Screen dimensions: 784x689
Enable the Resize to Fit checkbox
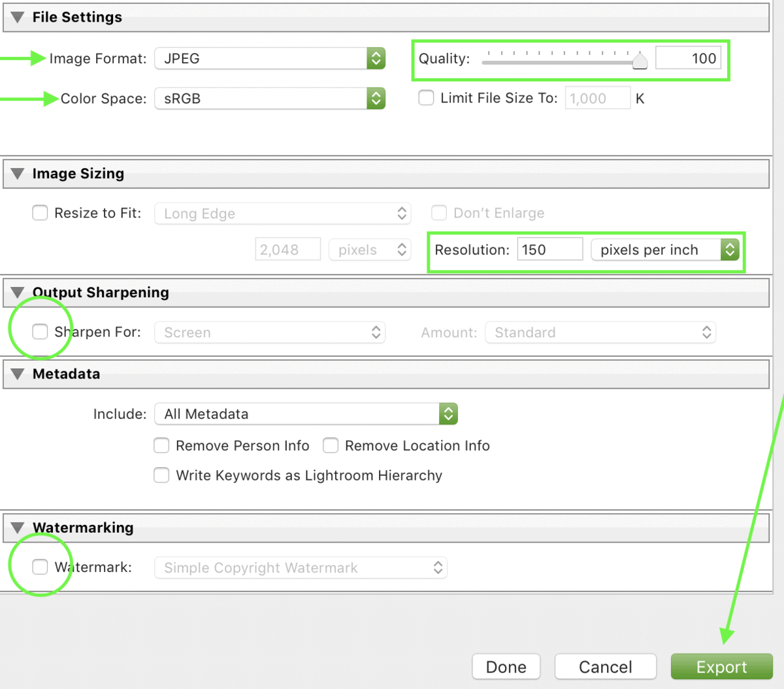pos(40,213)
